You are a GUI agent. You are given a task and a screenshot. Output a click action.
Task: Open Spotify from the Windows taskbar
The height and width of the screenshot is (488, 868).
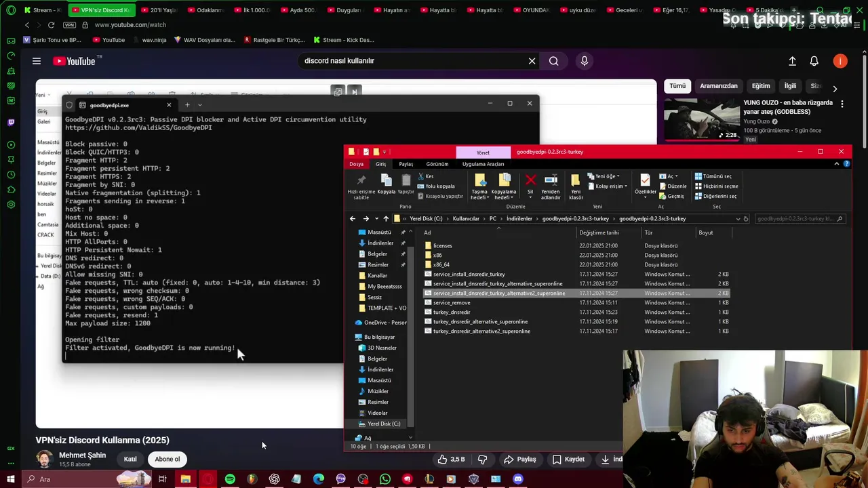point(230,479)
